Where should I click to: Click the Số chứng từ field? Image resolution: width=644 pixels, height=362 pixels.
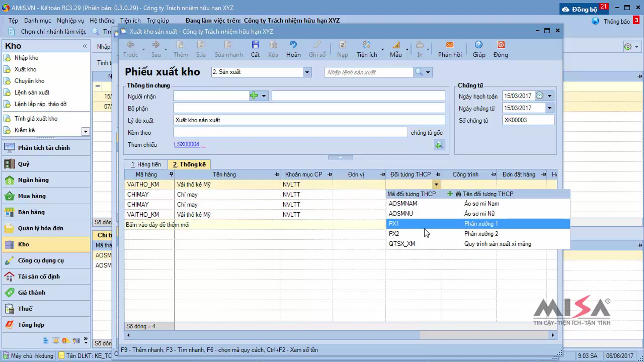coord(528,120)
